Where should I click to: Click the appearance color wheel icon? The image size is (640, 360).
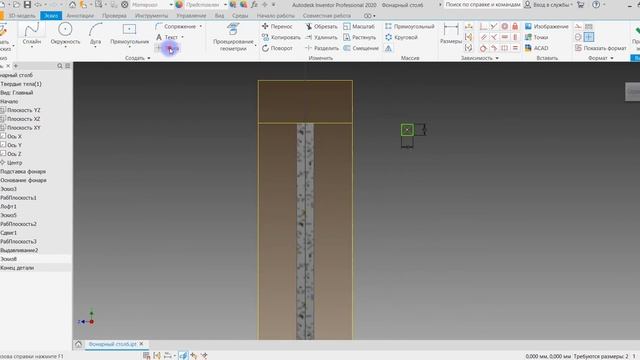[x=179, y=5]
